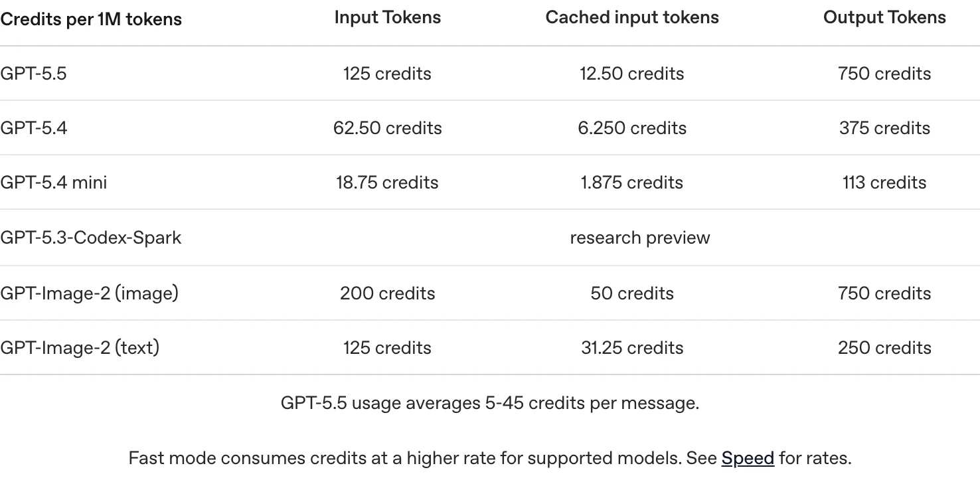The width and height of the screenshot is (980, 486).
Task: Click the Credits per 1M tokens header
Action: pyautogui.click(x=91, y=19)
